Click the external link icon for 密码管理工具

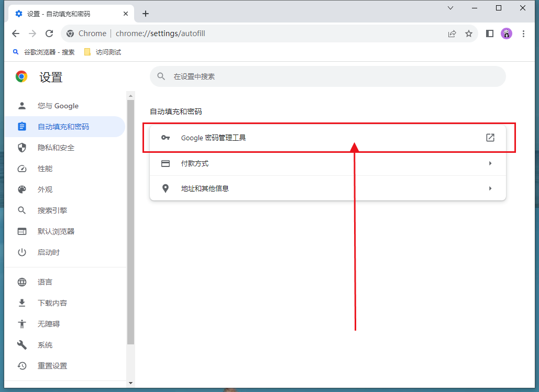pyautogui.click(x=490, y=138)
